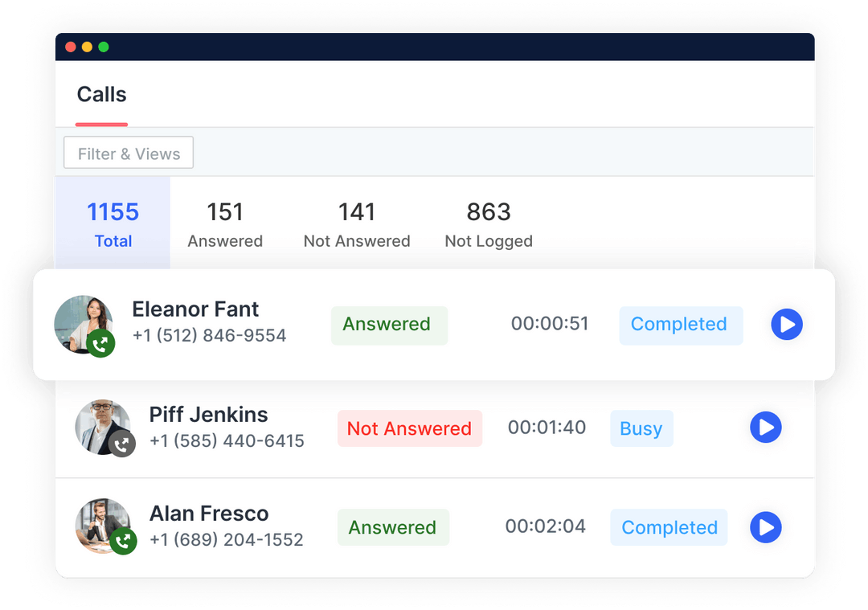Click Piff Jenkins' phone number
The width and height of the screenshot is (868, 610).
pyautogui.click(x=227, y=440)
